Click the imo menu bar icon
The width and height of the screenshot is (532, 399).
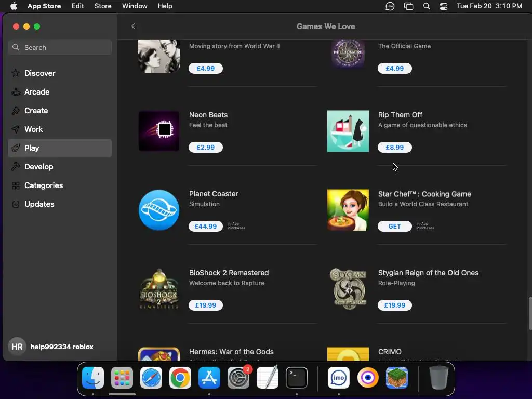390,6
